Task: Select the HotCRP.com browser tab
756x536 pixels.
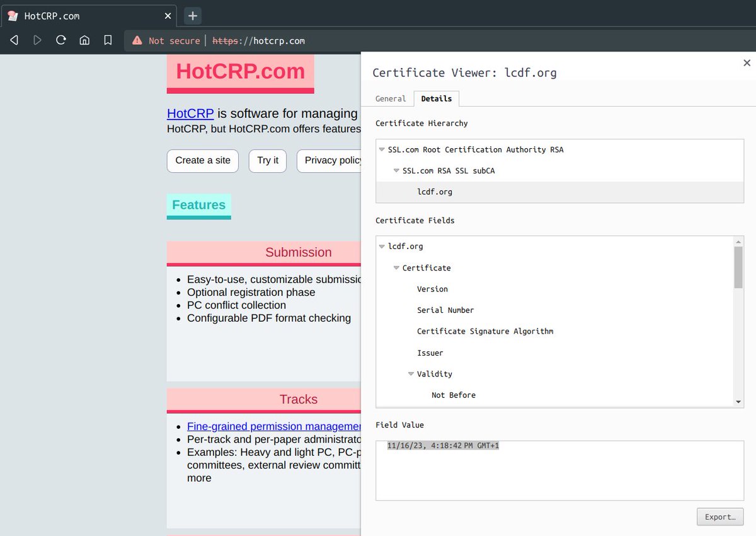Action: click(90, 16)
